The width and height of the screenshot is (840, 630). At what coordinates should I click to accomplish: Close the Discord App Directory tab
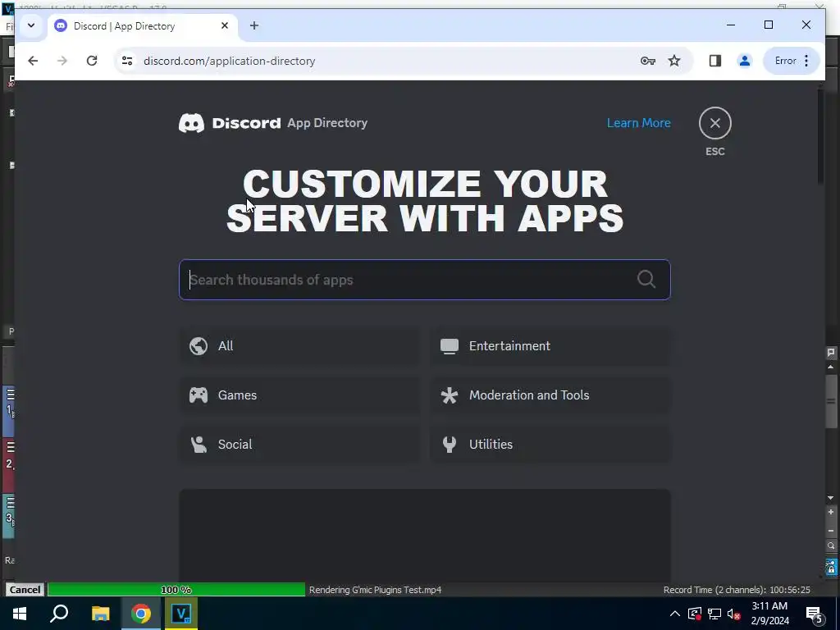225,25
